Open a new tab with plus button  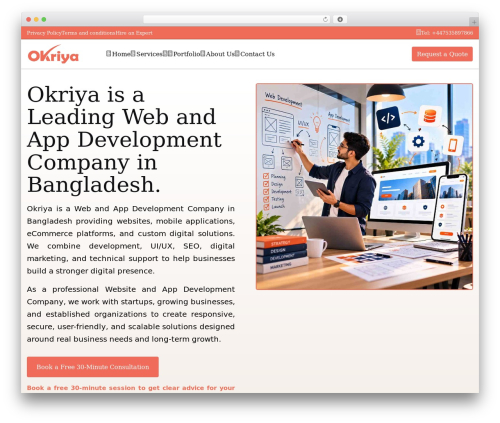tap(474, 22)
